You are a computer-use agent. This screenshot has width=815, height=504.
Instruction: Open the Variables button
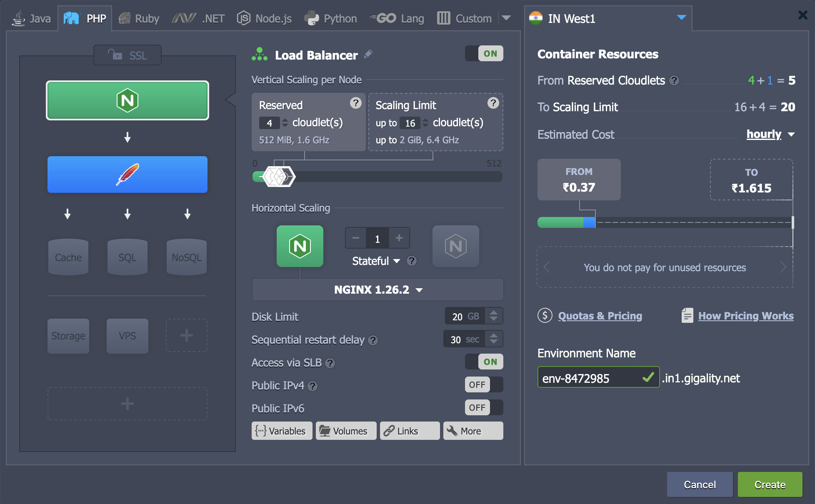tap(282, 431)
